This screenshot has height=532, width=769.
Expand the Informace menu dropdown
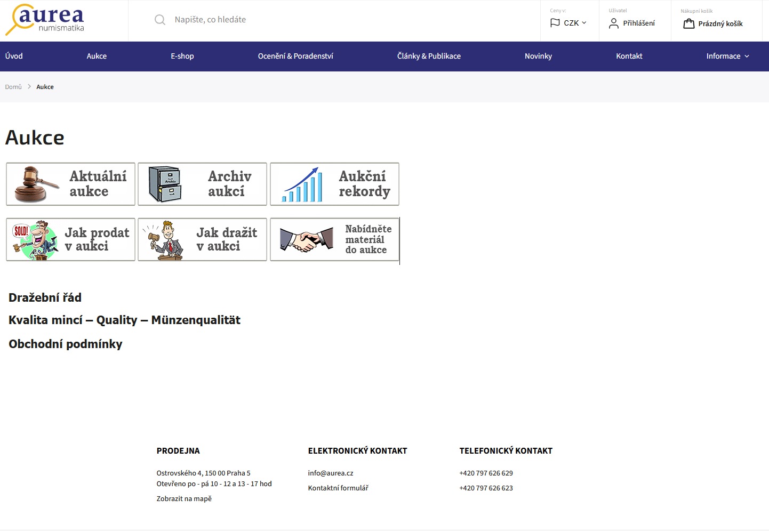coord(727,56)
